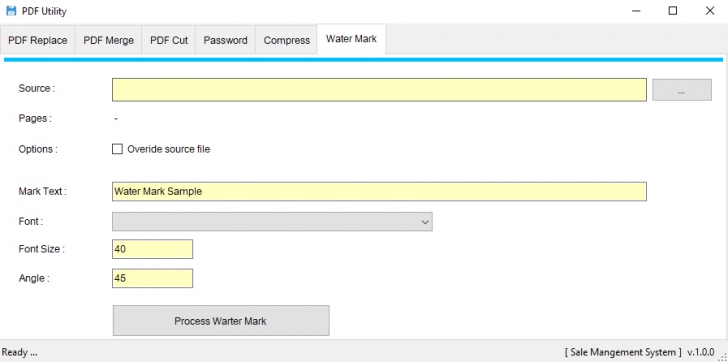Select the Water Mark tab
This screenshot has height=362, width=728.
[x=351, y=39]
